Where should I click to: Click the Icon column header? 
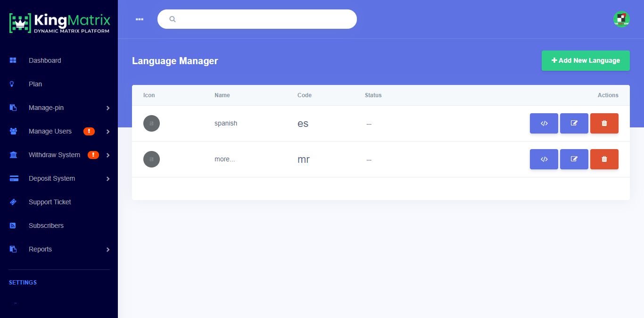pos(149,95)
